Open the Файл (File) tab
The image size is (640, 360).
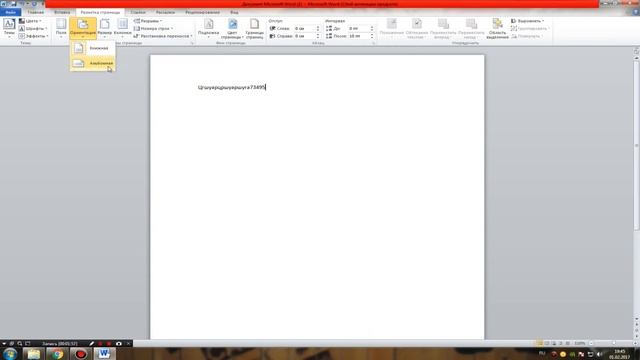tap(11, 12)
